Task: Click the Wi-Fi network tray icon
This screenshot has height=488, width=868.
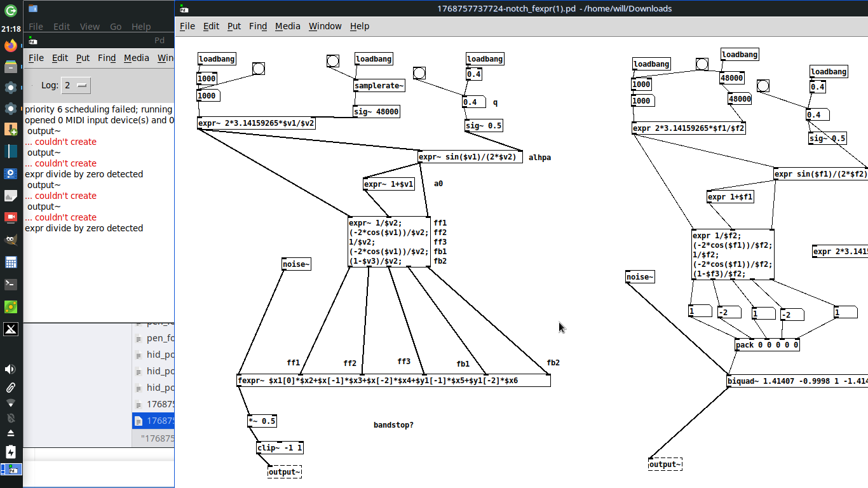Action: click(x=11, y=403)
